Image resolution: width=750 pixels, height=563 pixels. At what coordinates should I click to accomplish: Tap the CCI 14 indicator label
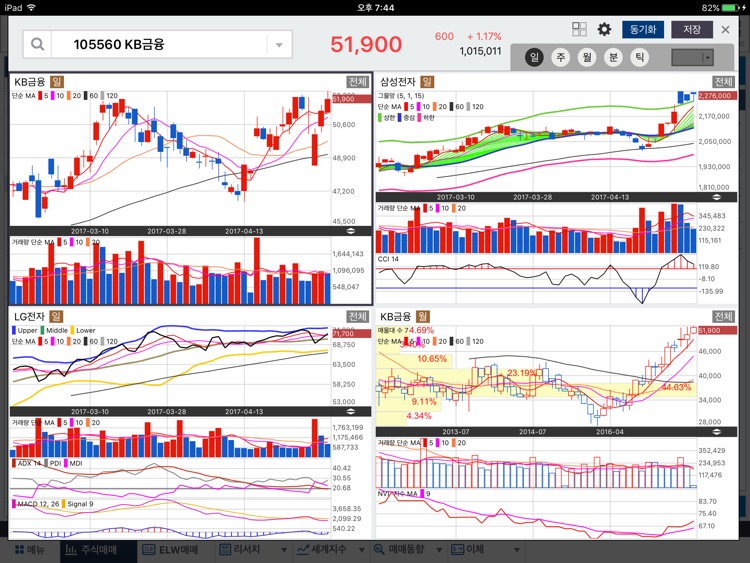pos(388,259)
